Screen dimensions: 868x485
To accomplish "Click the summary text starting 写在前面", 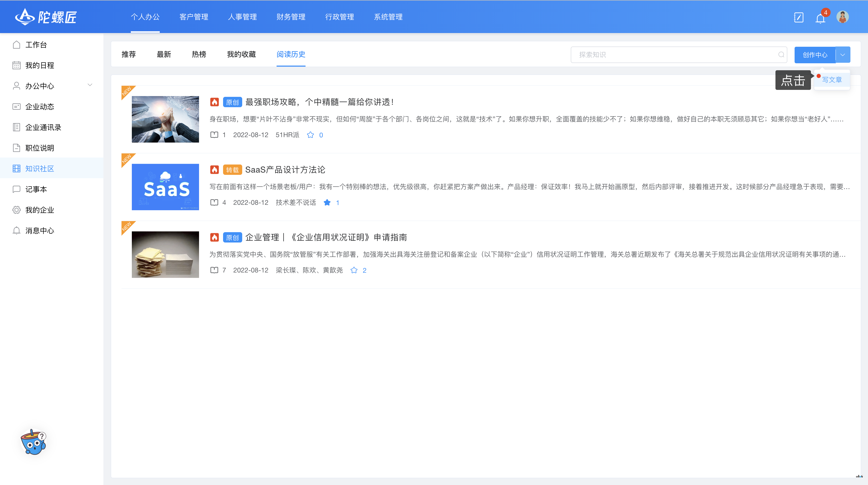I will click(x=529, y=187).
